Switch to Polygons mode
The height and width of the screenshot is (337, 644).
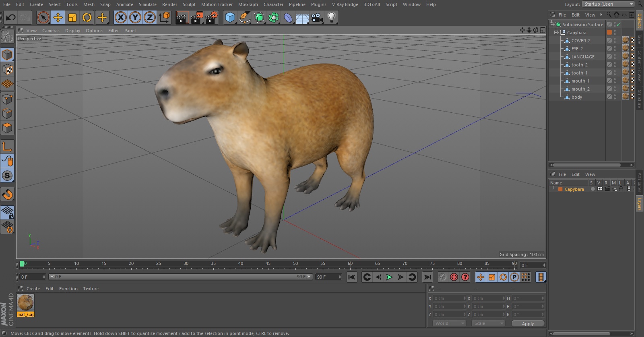(x=7, y=128)
